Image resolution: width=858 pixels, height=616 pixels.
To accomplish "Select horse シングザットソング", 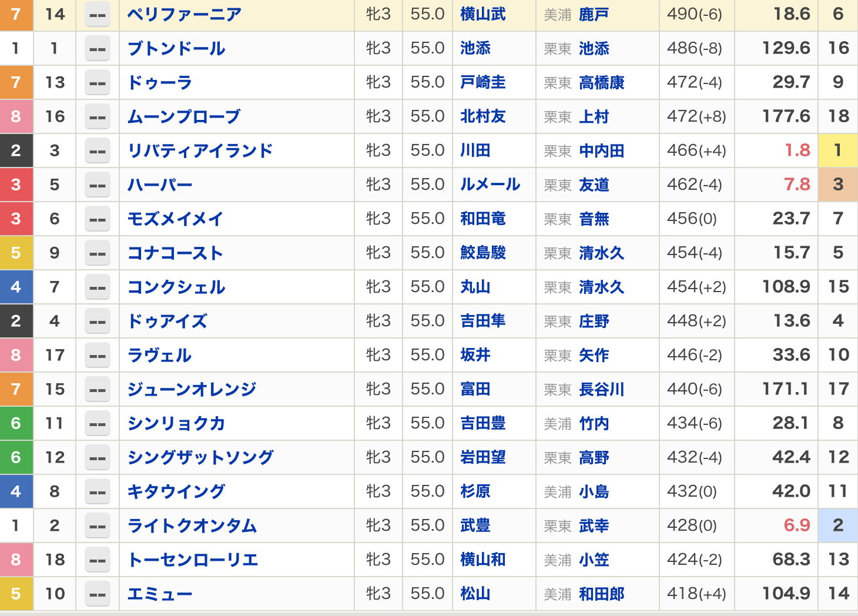I will pos(200,457).
